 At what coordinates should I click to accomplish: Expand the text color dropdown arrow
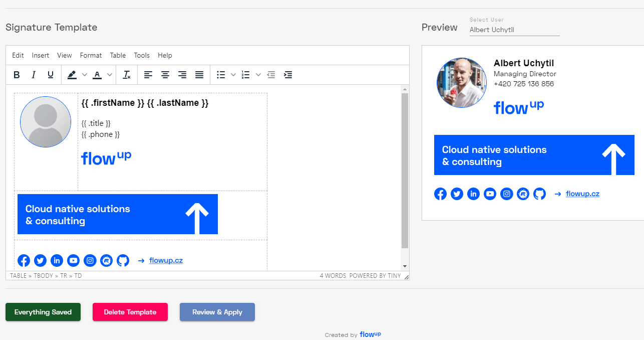110,75
